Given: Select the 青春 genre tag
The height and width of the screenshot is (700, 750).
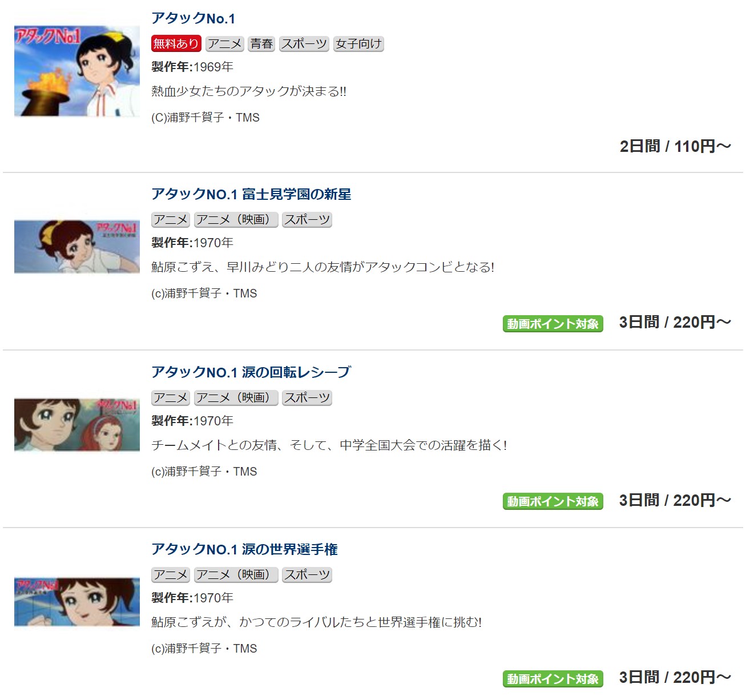Looking at the screenshot, I should click(x=261, y=44).
